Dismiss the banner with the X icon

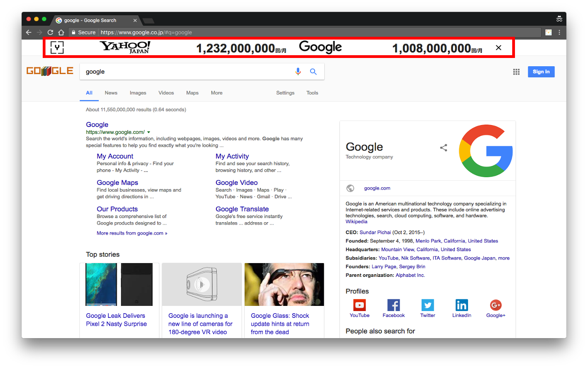click(498, 48)
